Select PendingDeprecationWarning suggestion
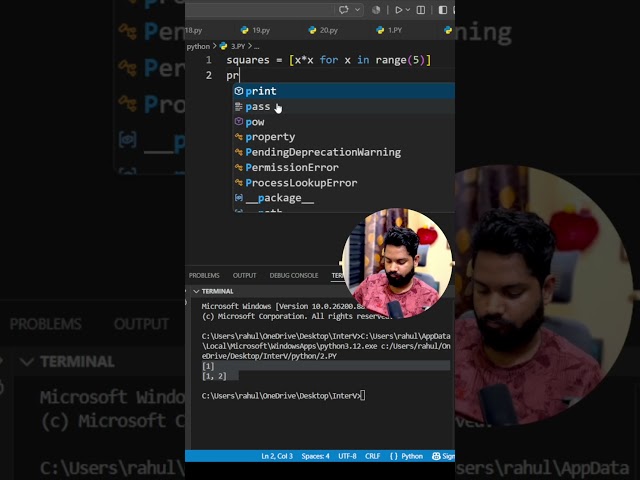 [x=344, y=152]
